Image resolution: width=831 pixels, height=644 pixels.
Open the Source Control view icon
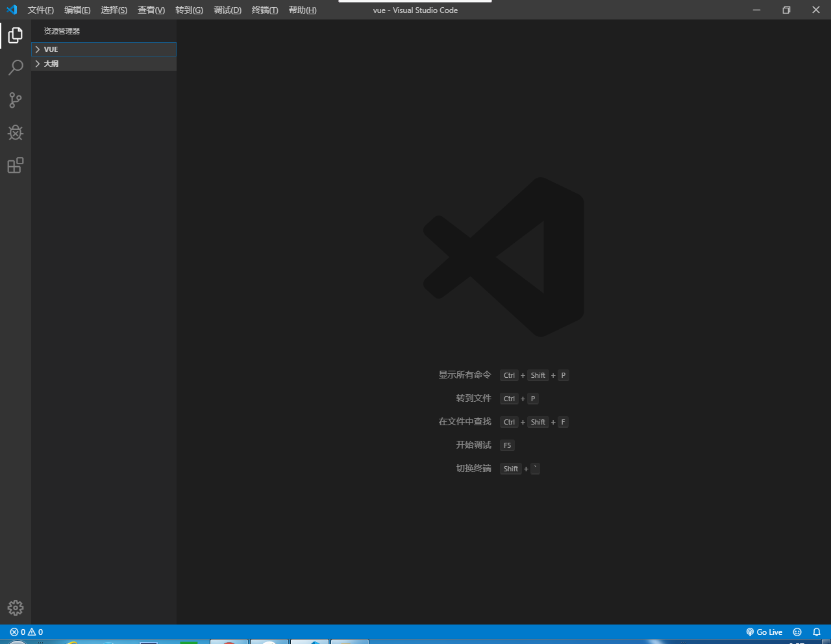tap(16, 100)
